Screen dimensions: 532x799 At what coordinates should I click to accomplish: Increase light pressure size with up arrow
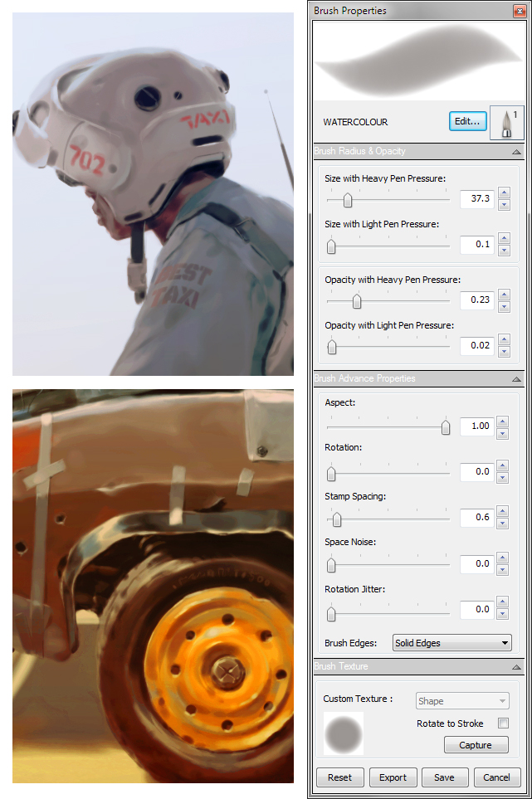(x=505, y=238)
